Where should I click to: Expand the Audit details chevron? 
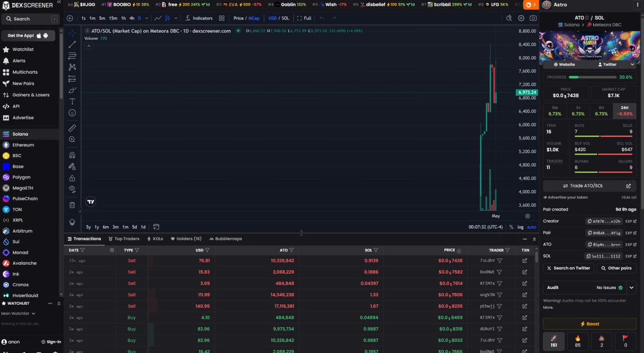click(632, 287)
